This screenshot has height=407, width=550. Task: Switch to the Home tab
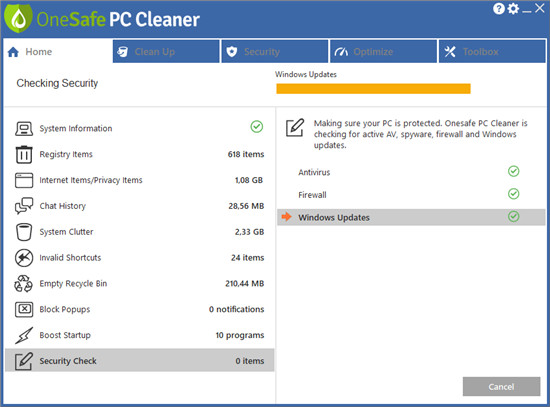tap(58, 52)
